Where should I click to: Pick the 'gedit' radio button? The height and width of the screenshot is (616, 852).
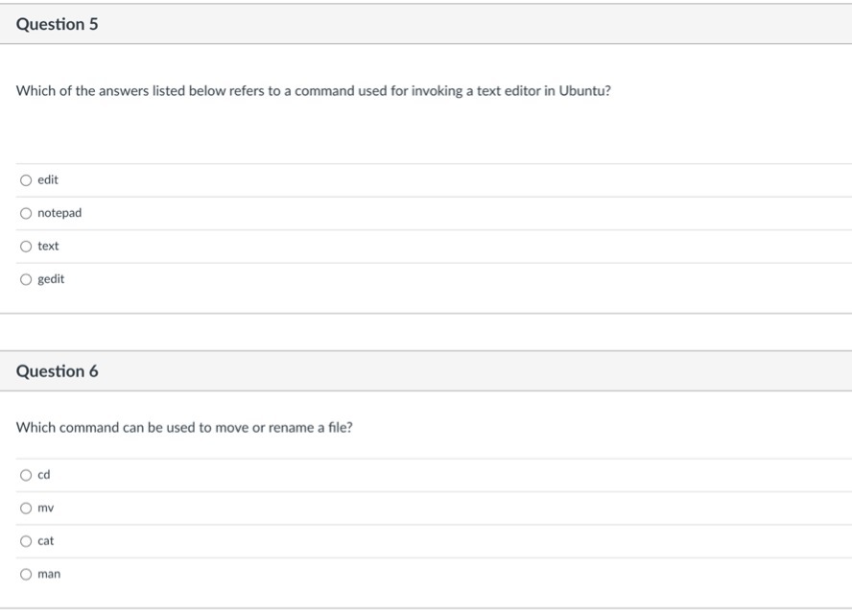coord(25,279)
